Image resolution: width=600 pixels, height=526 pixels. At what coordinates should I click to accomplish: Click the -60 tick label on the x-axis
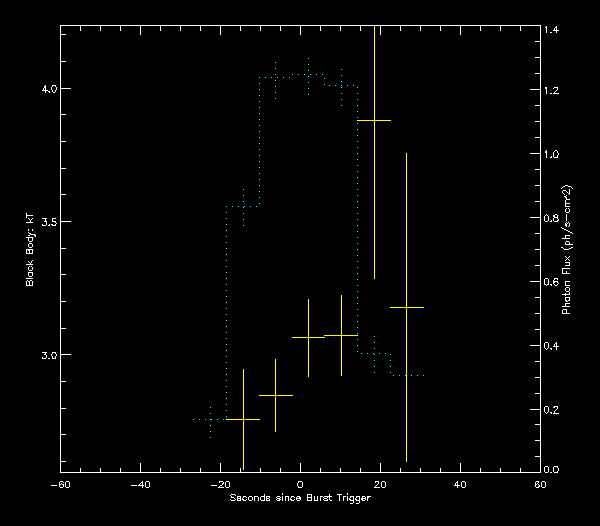tap(60, 485)
